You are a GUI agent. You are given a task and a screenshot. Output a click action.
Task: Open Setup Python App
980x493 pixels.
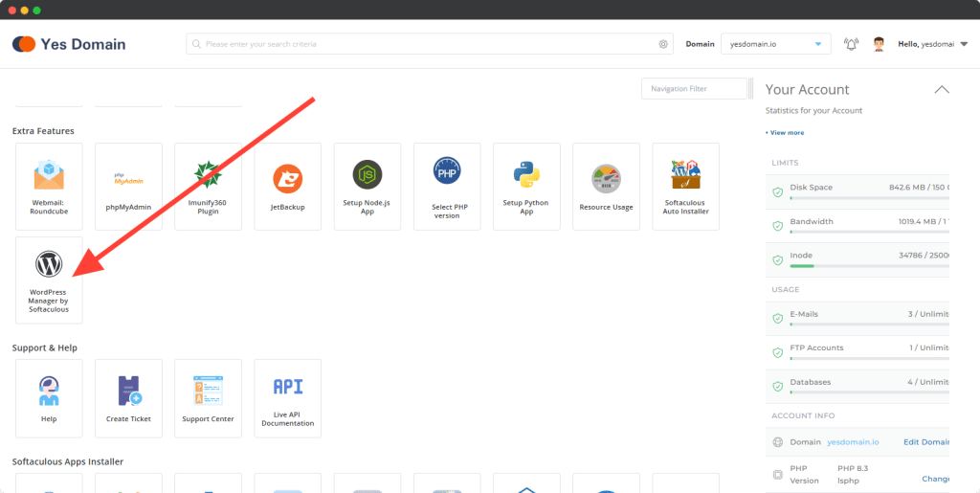click(x=526, y=187)
